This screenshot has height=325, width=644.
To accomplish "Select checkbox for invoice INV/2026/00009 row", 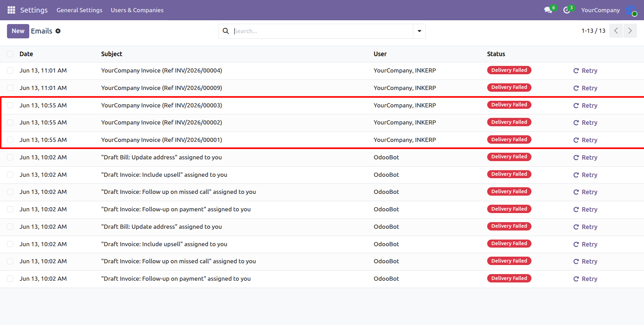I will (x=10, y=88).
